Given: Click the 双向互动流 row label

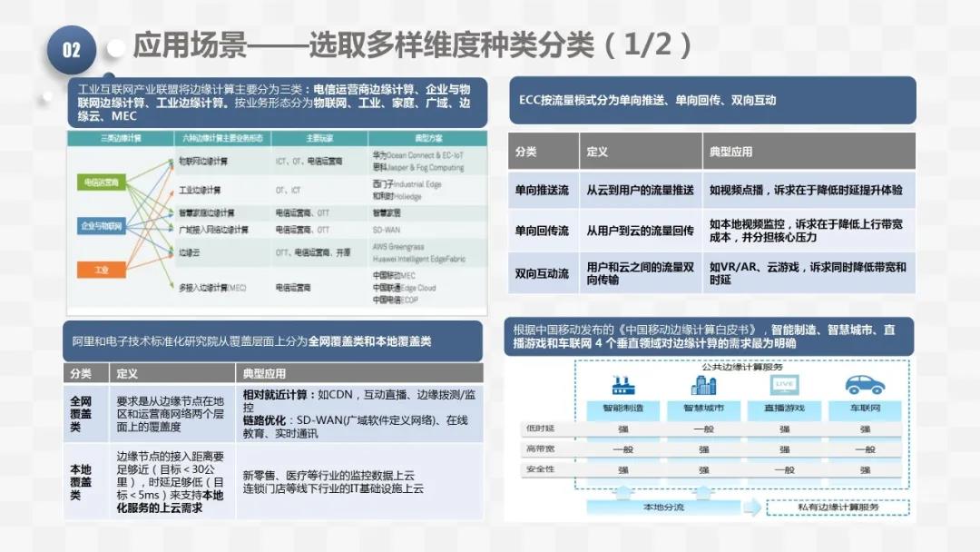Looking at the screenshot, I should click(x=542, y=273).
